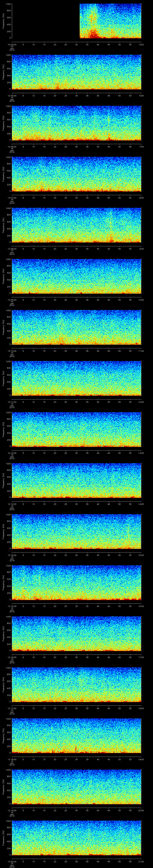Select the spectrogram plot beginning at 12:18:00
This screenshot has height=868, width=153.
point(76,736)
